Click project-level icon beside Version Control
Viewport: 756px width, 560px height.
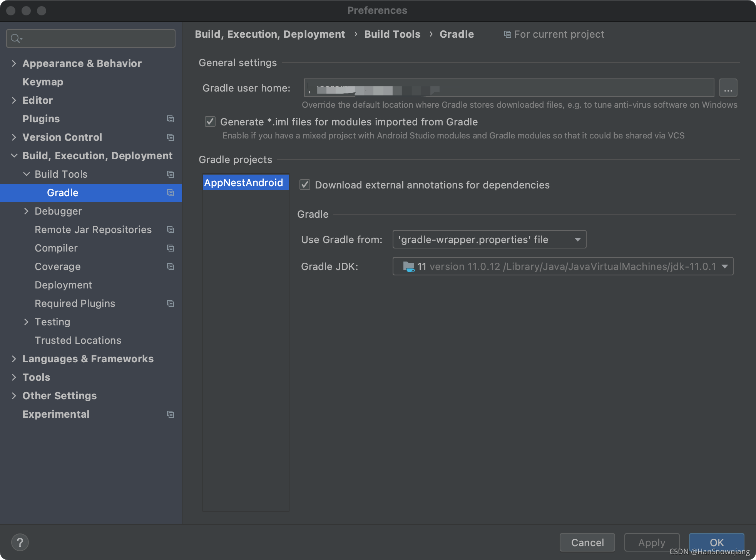click(171, 137)
